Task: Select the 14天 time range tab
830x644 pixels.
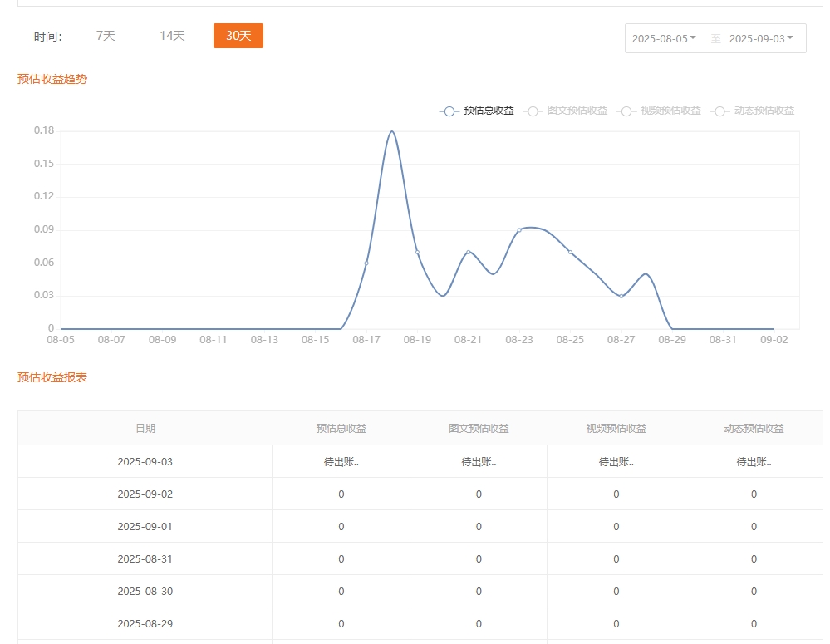Action: pos(172,36)
